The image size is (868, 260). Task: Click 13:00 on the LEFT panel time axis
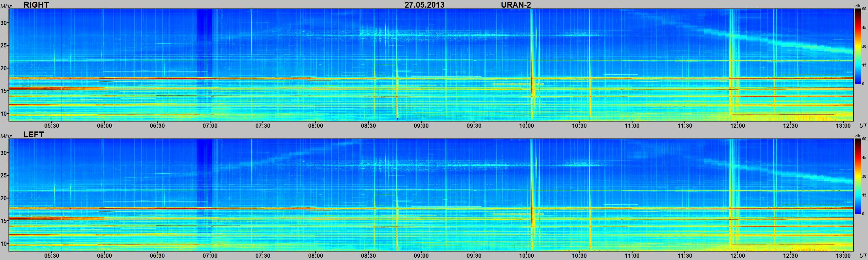pyautogui.click(x=843, y=256)
